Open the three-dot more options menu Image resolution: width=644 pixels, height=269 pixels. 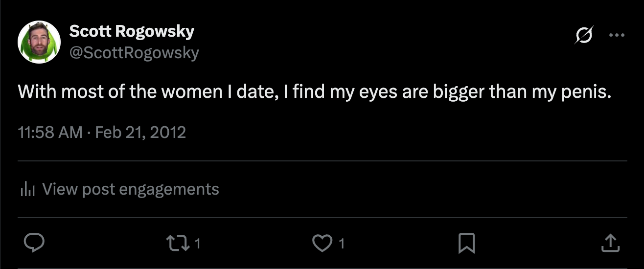tap(616, 35)
